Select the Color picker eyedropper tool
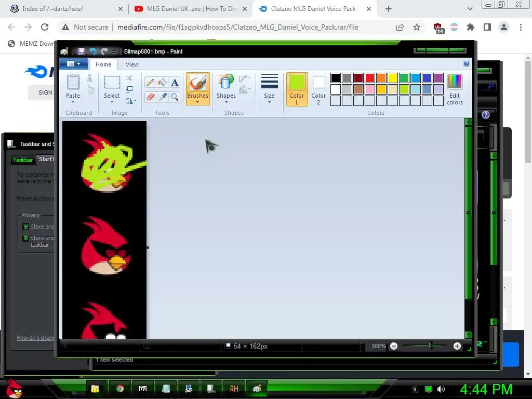This screenshot has height=399, width=532. point(162,97)
